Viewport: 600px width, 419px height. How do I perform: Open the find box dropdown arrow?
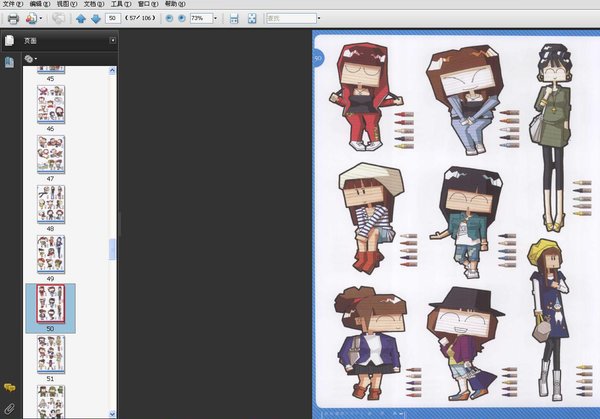318,18
